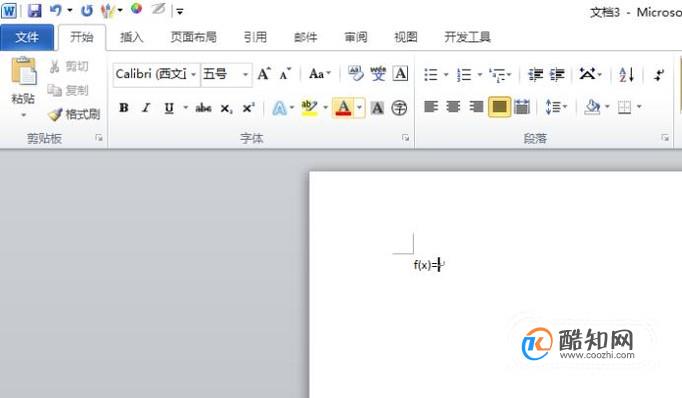Open the Paste options dropdown arrow
This screenshot has height=398, width=682.
tap(23, 116)
